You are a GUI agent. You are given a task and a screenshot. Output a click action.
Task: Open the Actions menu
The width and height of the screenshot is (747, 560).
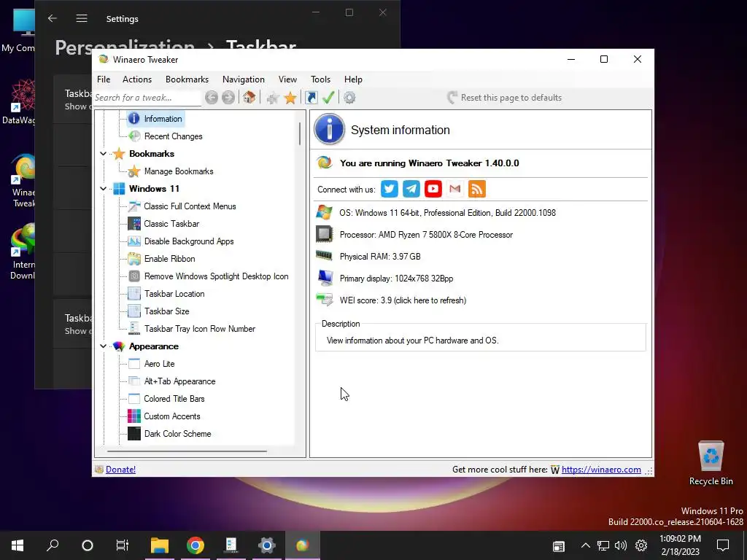(136, 79)
